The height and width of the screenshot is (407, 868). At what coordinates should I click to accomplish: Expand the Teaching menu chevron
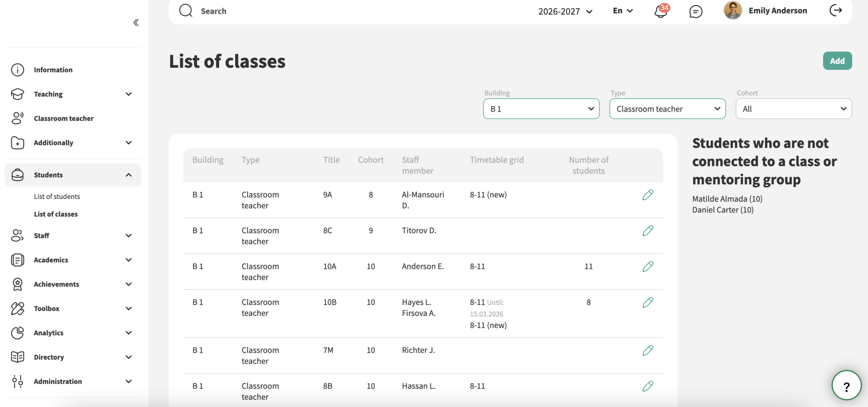(128, 94)
